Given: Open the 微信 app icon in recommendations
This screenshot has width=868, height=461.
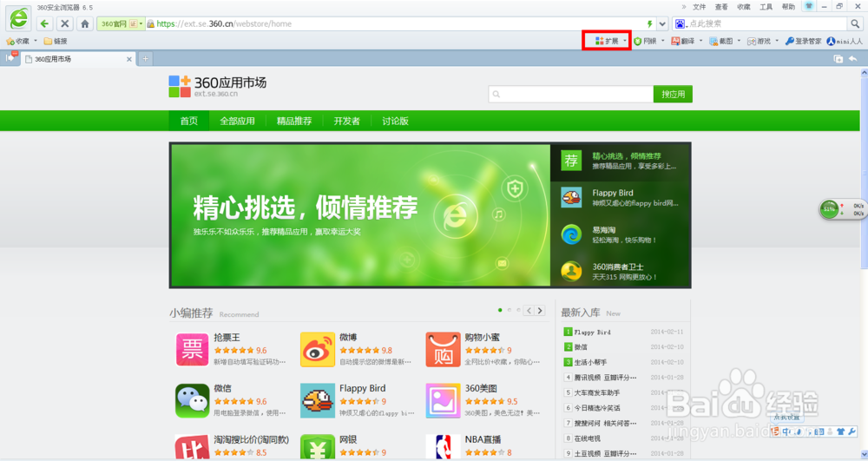Looking at the screenshot, I should tap(192, 401).
